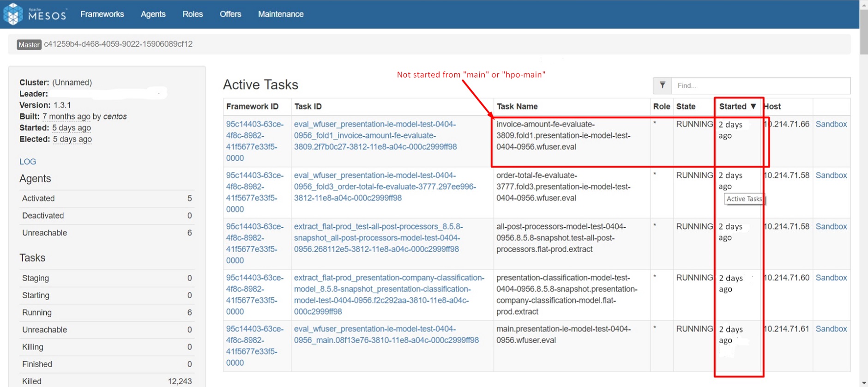Focus the Find search field
868x387 pixels.
[x=761, y=85]
